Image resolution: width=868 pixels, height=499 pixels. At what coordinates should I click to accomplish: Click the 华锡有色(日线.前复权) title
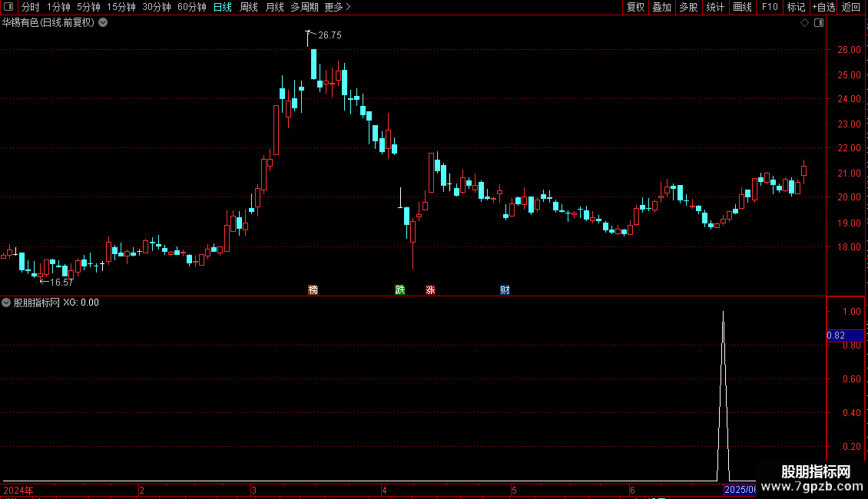click(x=48, y=23)
